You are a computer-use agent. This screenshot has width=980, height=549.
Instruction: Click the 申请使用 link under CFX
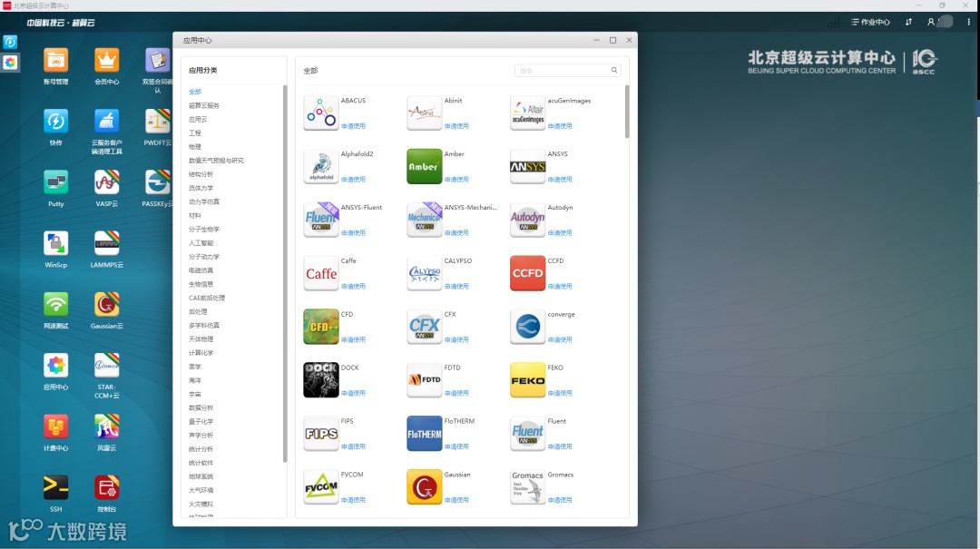click(456, 339)
